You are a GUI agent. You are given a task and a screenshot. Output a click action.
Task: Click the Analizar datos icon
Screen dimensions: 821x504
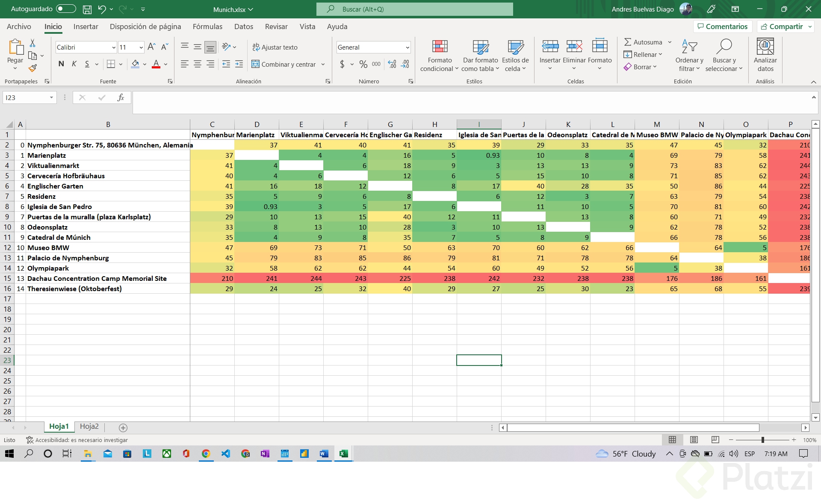(765, 46)
